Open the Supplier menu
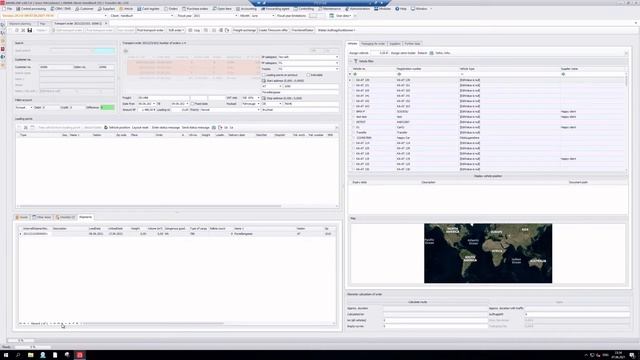640x360 pixels. pyautogui.click(x=107, y=9)
